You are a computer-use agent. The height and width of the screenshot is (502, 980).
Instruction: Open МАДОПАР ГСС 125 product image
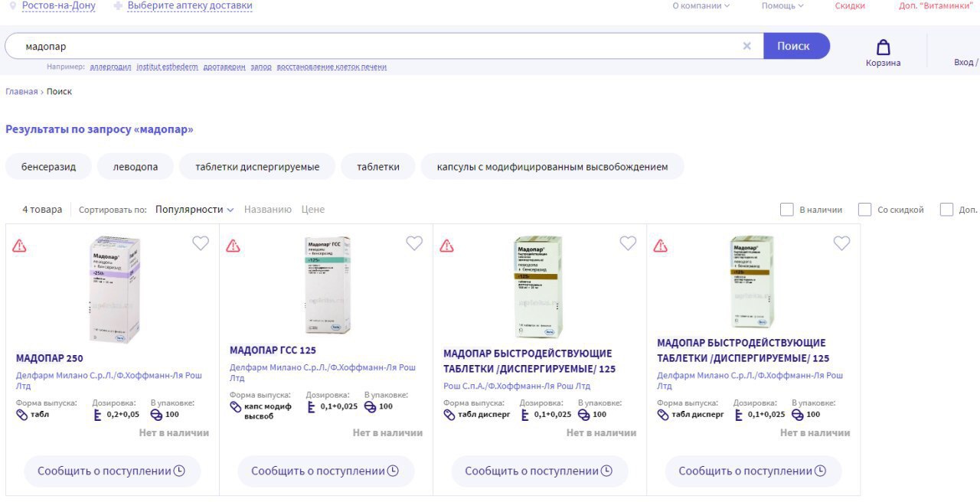coord(327,285)
